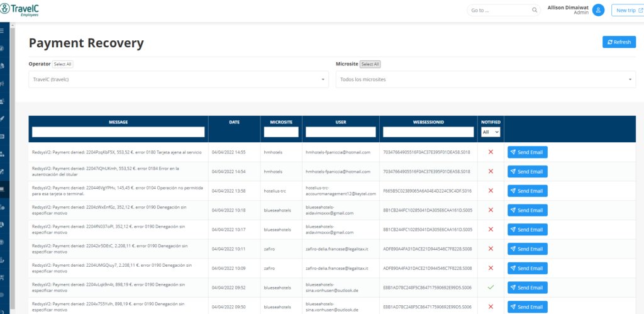The height and width of the screenshot is (314, 644).
Task: Click red X notified icon in 10:11 zafiro row
Action: point(491,249)
